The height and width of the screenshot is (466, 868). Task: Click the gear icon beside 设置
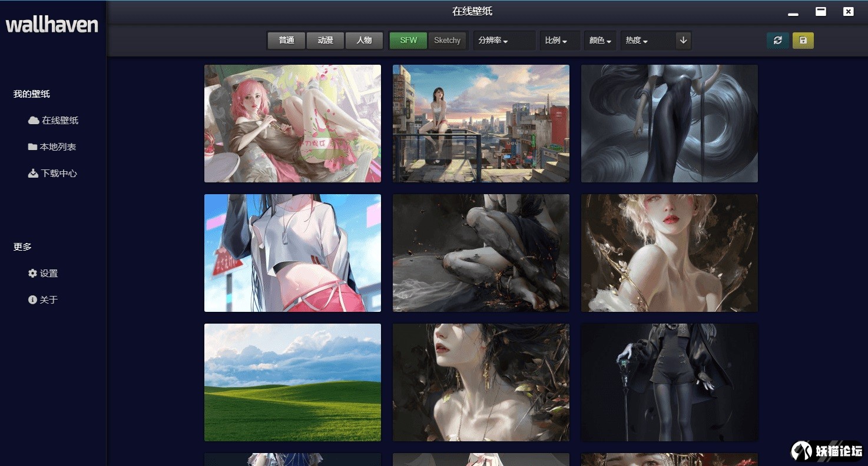pyautogui.click(x=32, y=273)
